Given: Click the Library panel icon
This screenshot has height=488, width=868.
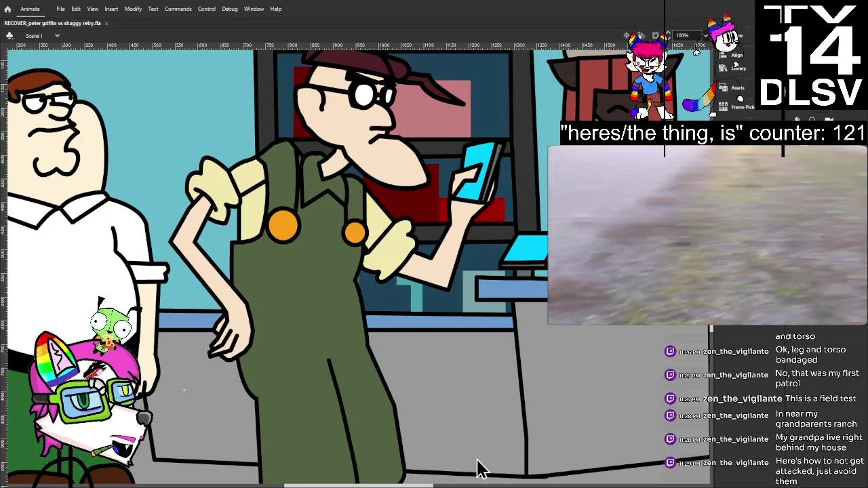Looking at the screenshot, I should [x=723, y=68].
